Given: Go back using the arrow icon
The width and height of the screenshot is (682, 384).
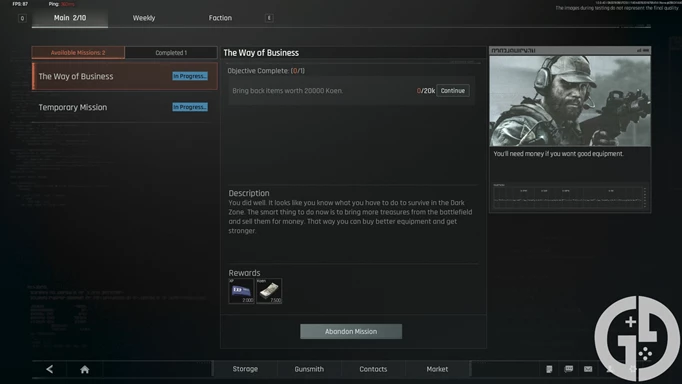Looking at the screenshot, I should [x=50, y=369].
